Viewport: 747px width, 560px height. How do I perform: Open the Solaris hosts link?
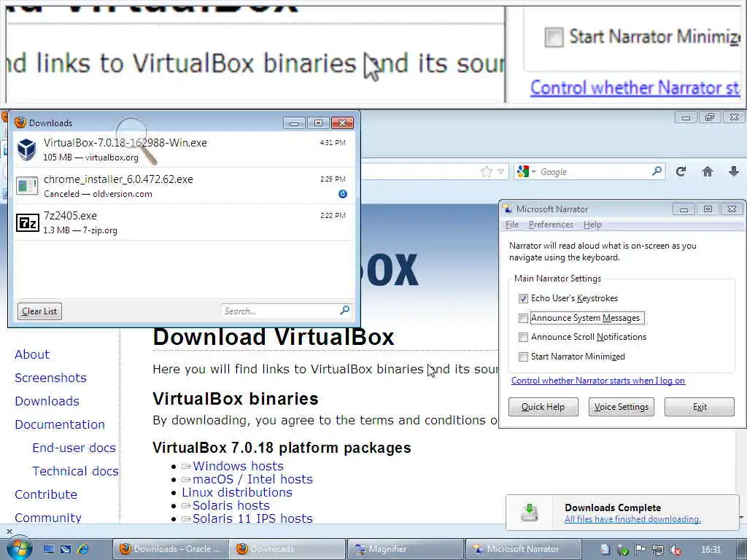[x=231, y=505]
